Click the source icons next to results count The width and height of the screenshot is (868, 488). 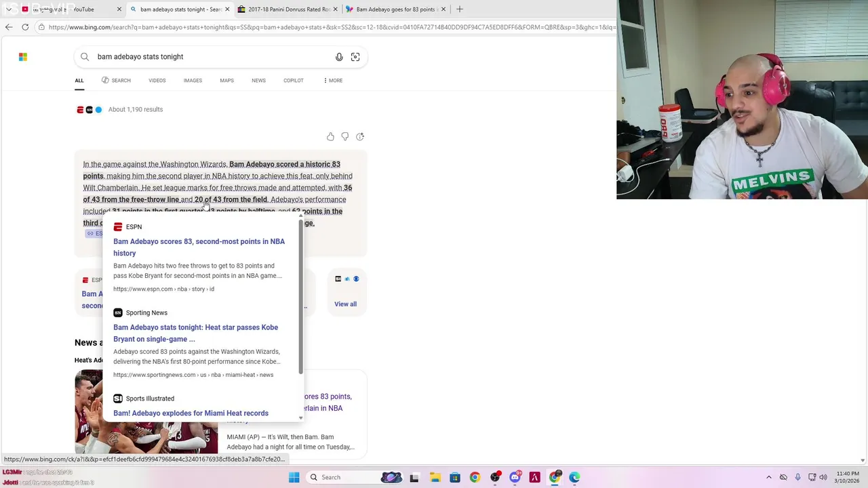point(89,110)
